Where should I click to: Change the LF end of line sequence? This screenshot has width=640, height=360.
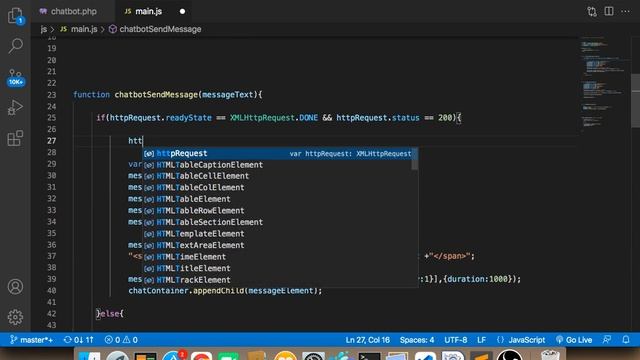(x=482, y=340)
